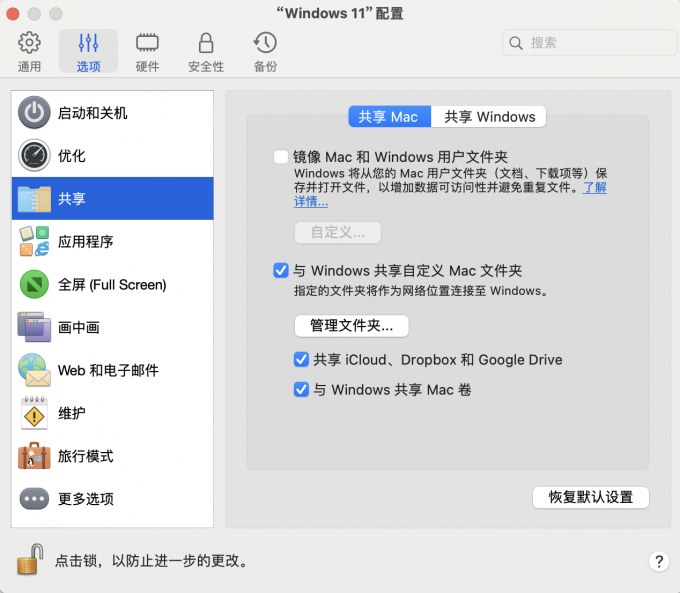Click the suitcase icon for 旅行模式
The height and width of the screenshot is (593, 680).
tap(34, 455)
